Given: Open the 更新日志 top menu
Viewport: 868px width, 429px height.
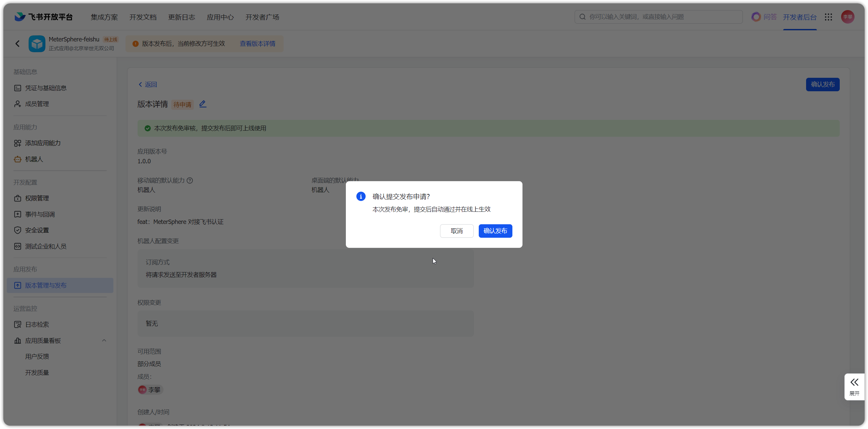Looking at the screenshot, I should [182, 17].
